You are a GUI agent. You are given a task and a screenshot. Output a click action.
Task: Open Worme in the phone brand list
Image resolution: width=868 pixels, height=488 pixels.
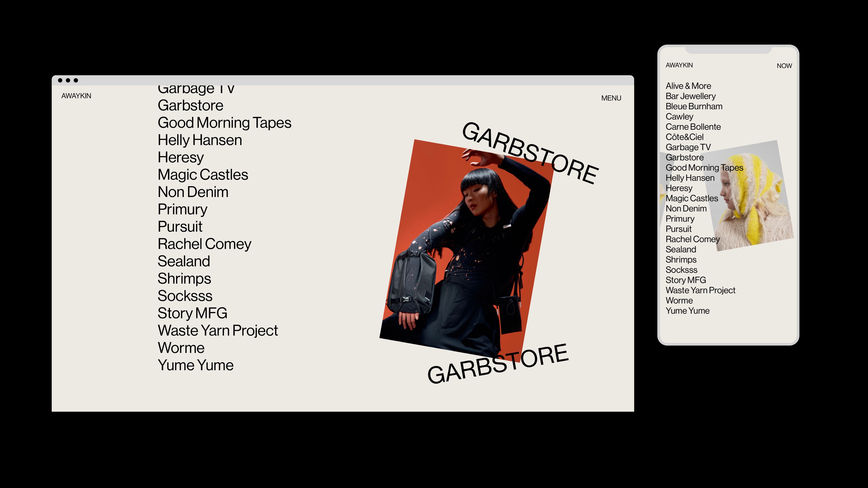pyautogui.click(x=679, y=301)
